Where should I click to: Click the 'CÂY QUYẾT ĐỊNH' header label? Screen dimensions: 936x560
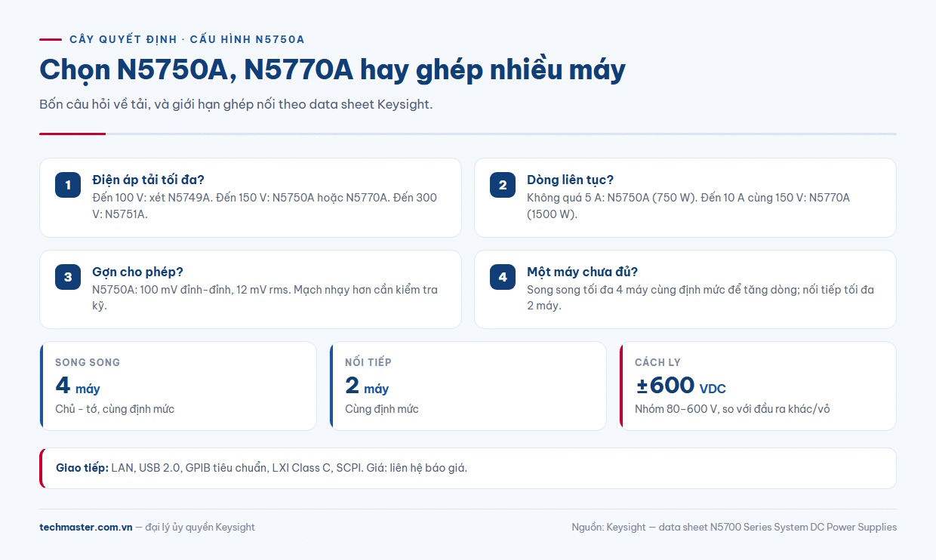(x=186, y=39)
